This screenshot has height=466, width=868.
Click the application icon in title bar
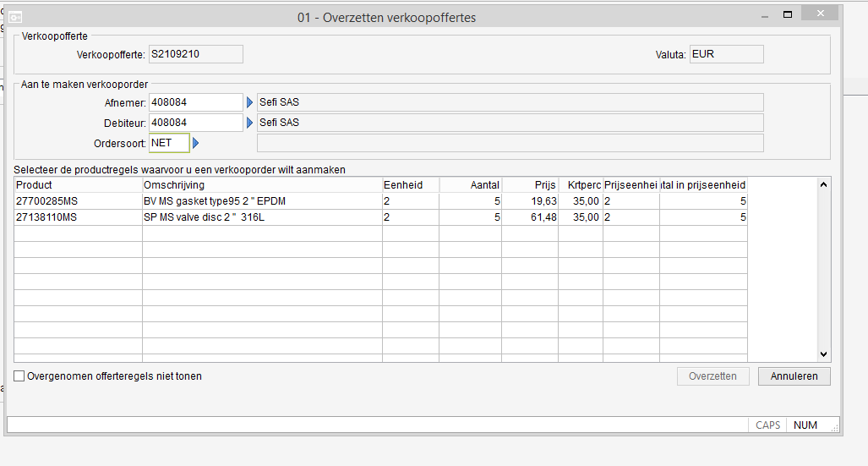point(15,18)
